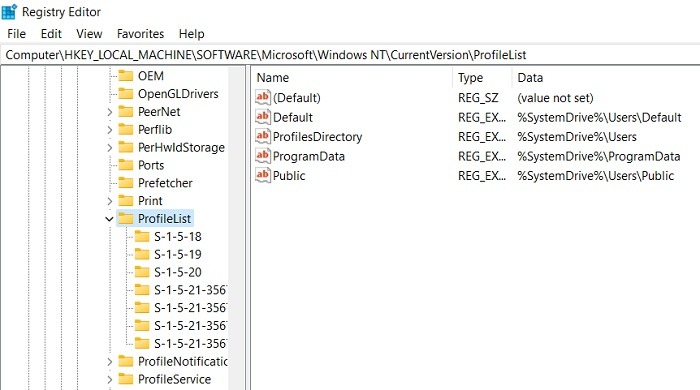
Task: Click the "(value not set)" data cell
Action: [555, 98]
